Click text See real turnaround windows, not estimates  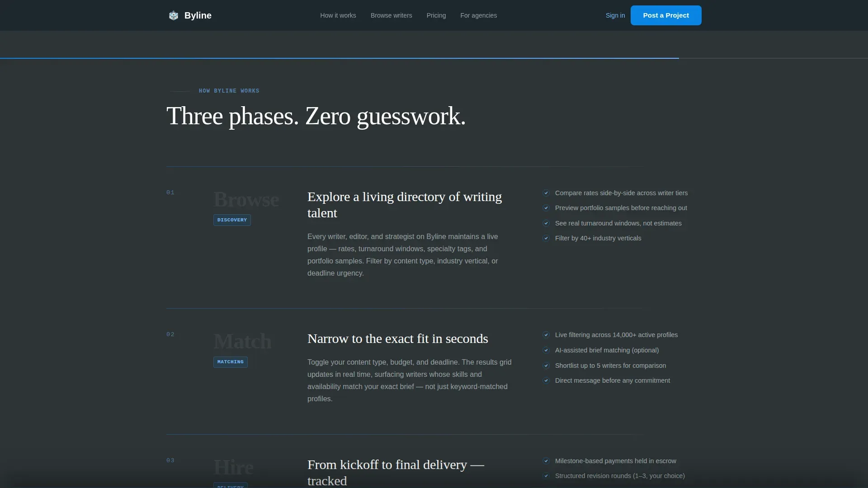(618, 223)
